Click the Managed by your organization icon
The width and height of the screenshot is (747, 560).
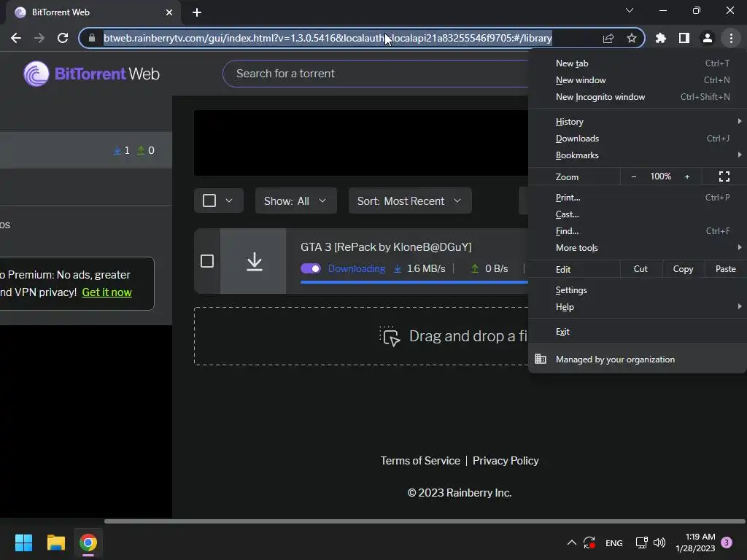point(541,359)
